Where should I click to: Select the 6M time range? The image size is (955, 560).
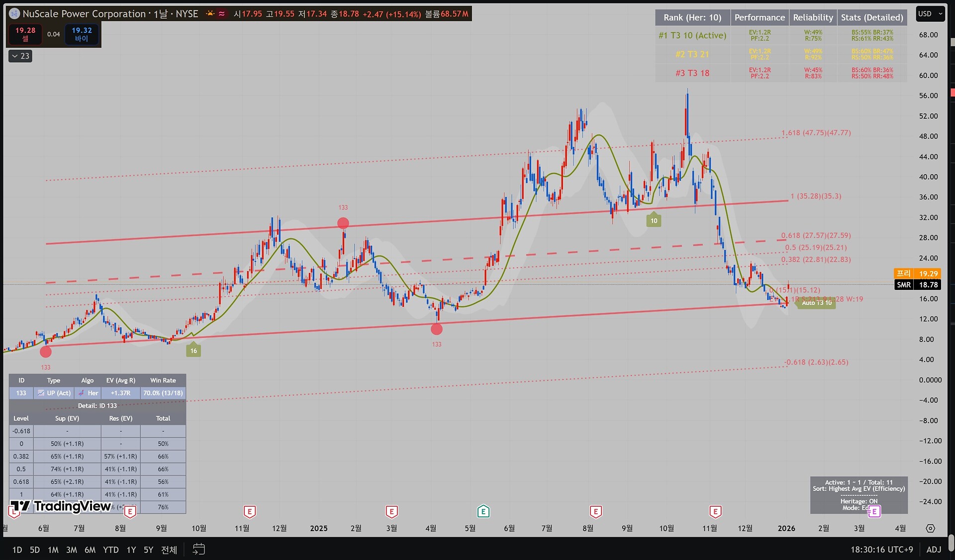click(x=90, y=550)
